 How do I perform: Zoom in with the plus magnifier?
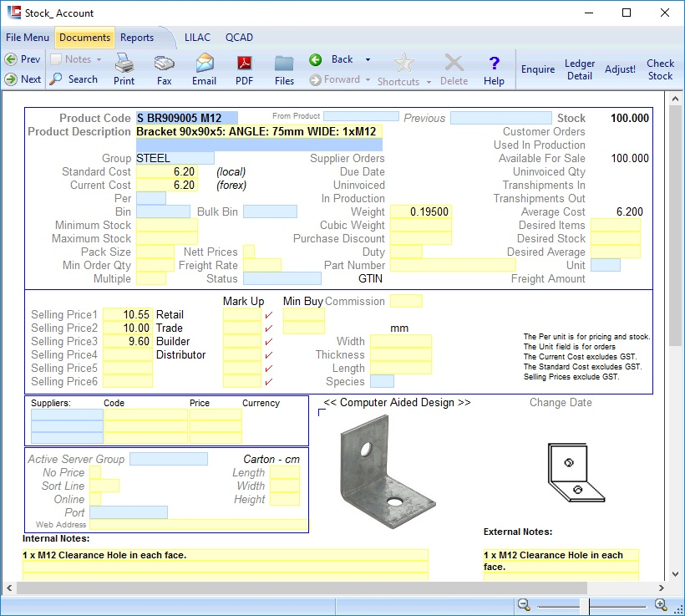click(x=661, y=605)
